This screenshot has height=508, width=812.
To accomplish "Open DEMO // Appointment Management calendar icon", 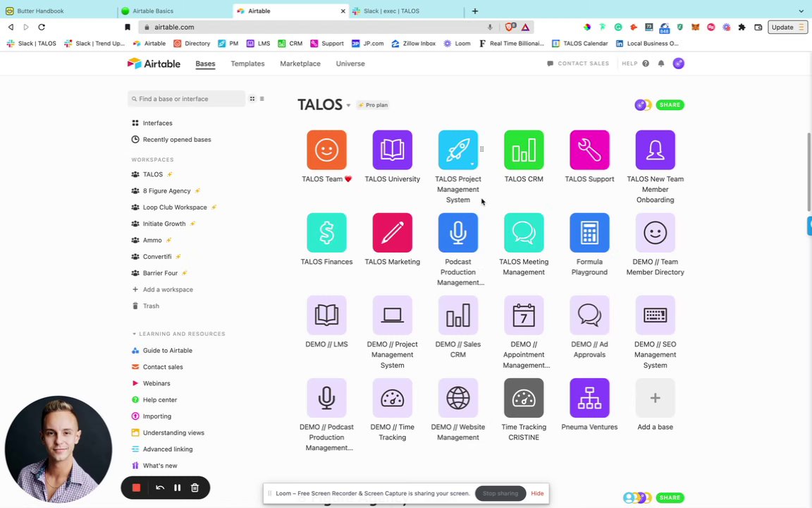I will pyautogui.click(x=524, y=315).
